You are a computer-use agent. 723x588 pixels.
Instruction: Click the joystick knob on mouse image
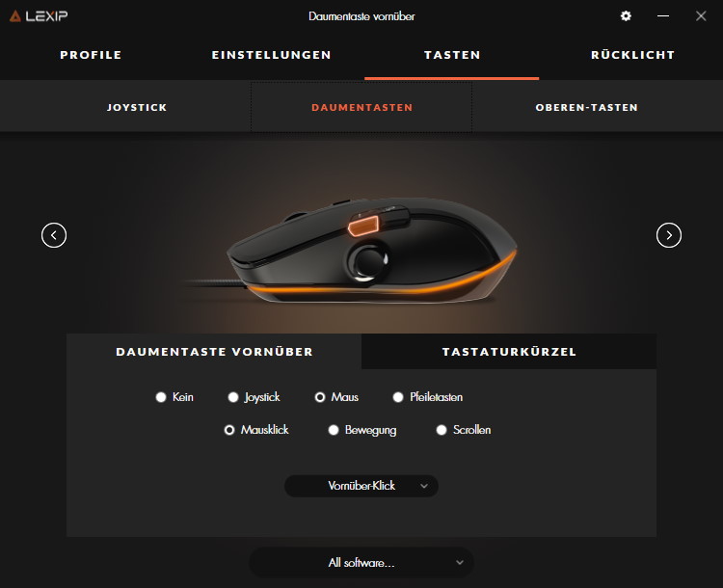pos(369,261)
